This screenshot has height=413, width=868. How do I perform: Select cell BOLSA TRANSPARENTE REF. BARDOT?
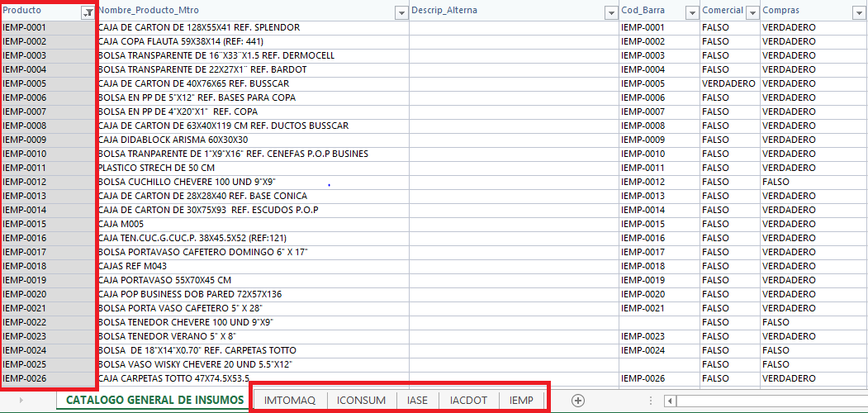253,69
